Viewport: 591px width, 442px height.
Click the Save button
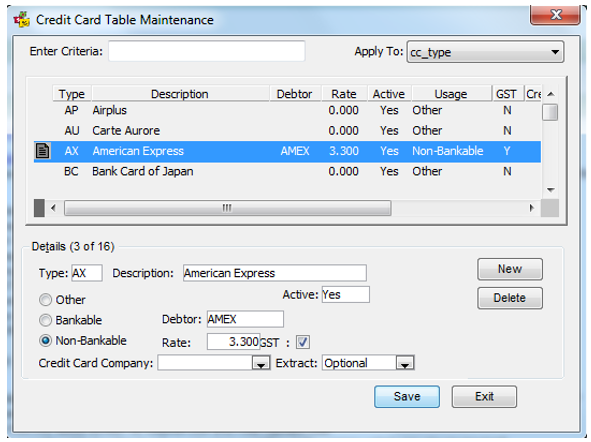click(407, 396)
